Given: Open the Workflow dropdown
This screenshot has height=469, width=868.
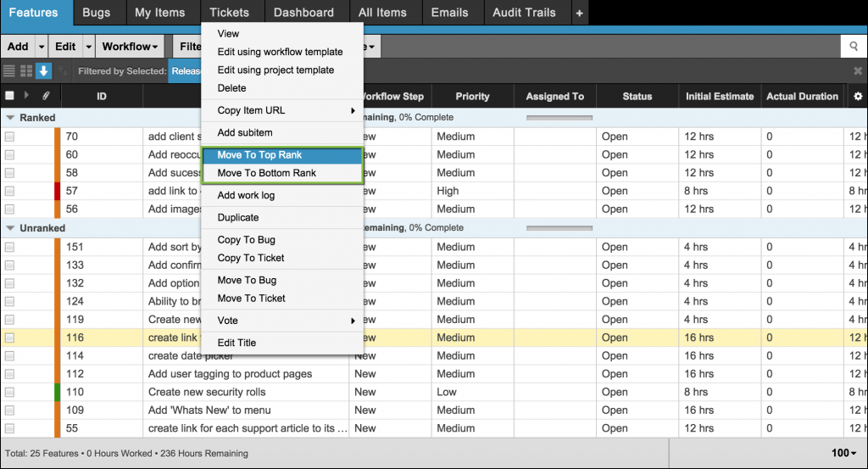Looking at the screenshot, I should [130, 47].
